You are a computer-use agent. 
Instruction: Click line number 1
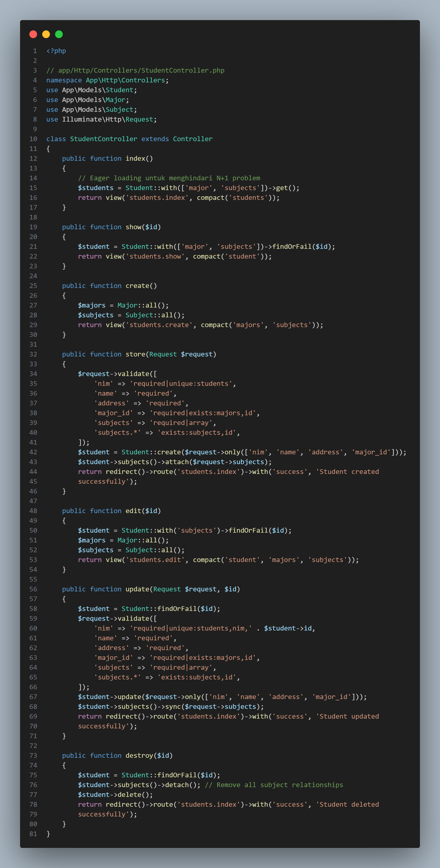tap(35, 50)
